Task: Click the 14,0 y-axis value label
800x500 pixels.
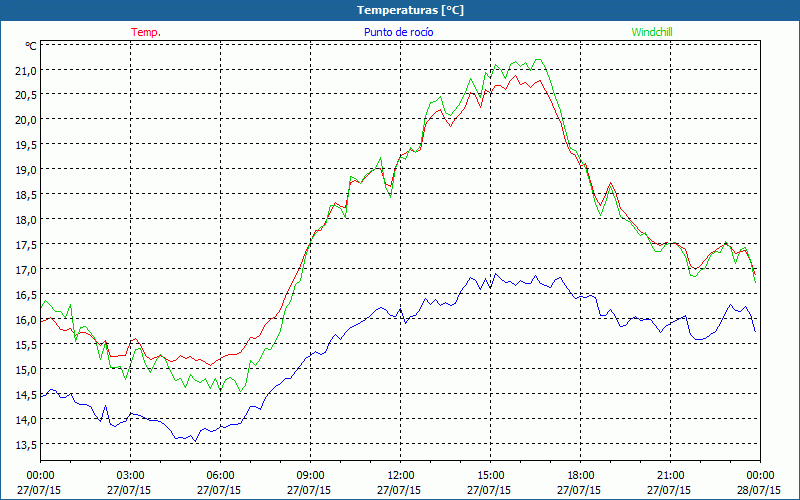Action: pyautogui.click(x=23, y=420)
